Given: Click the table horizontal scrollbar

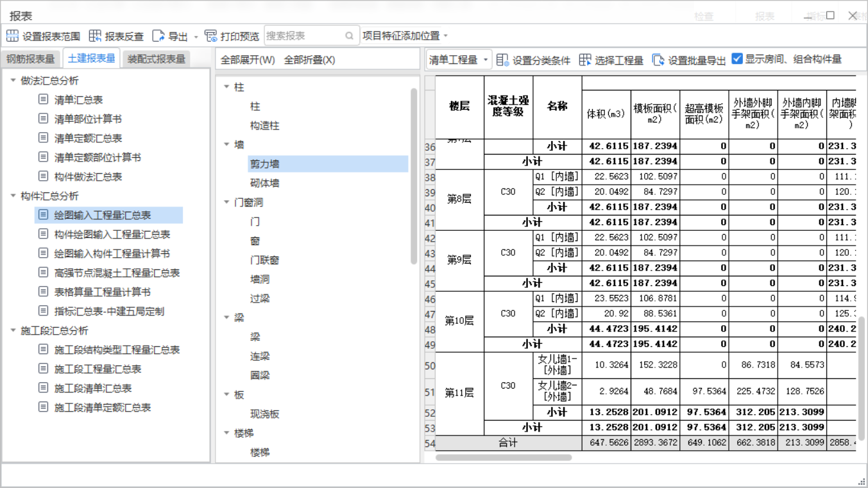Looking at the screenshot, I should point(504,457).
